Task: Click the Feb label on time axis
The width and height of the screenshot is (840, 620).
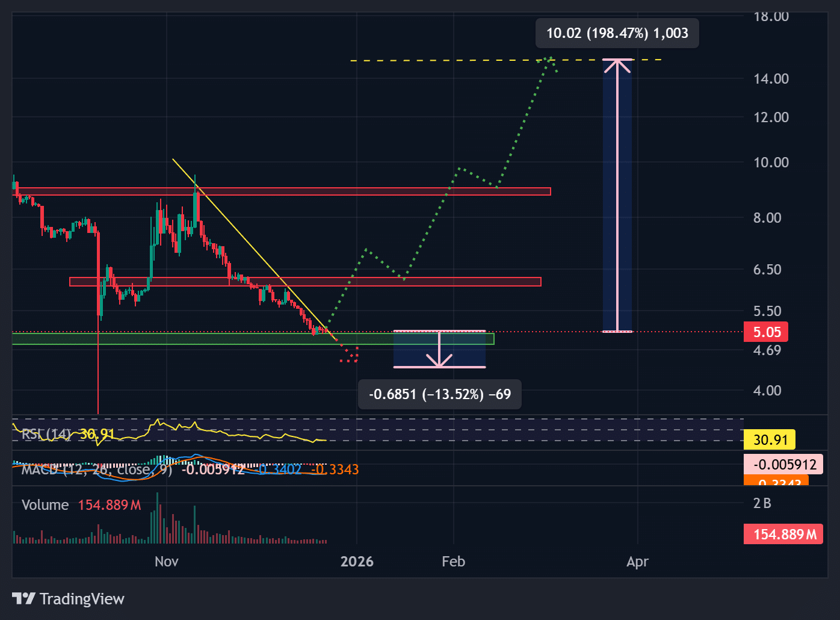Action: tap(453, 562)
